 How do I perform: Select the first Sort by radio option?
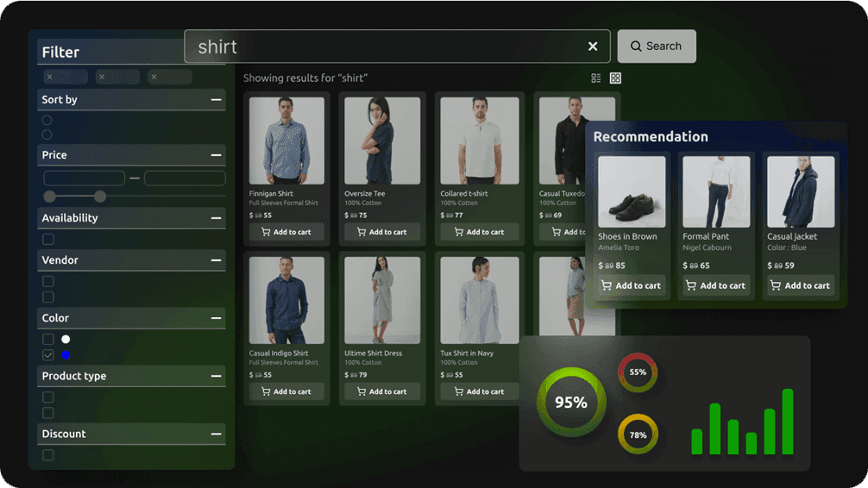47,121
